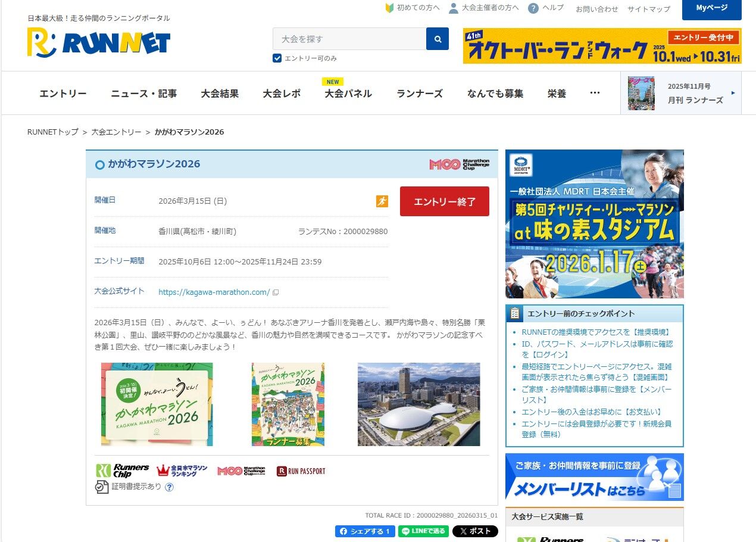Click the help question mark icon

tap(533, 8)
